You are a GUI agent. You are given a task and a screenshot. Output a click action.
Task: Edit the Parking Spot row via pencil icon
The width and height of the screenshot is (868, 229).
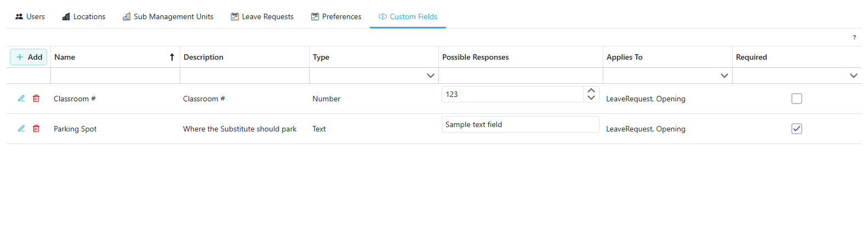tap(21, 129)
